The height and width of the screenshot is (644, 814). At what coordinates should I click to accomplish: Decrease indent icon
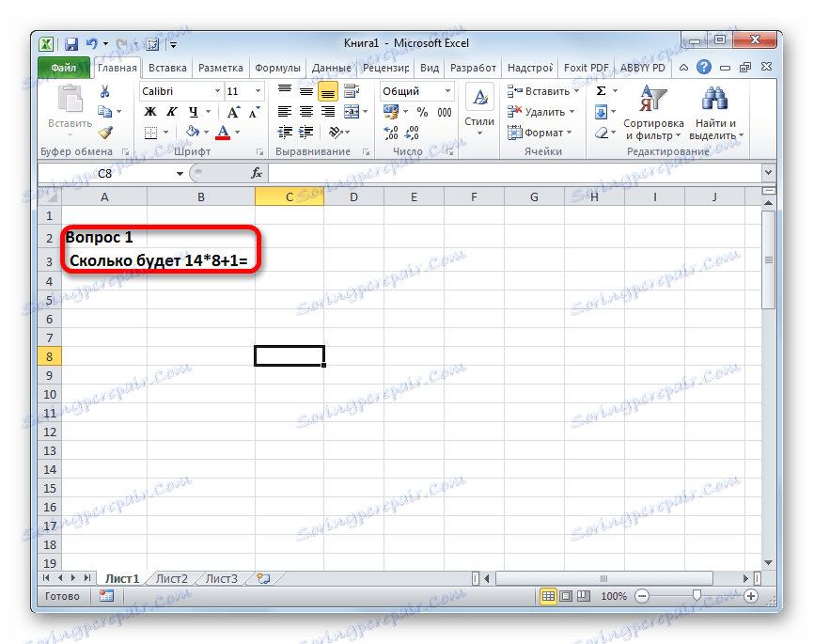285,133
